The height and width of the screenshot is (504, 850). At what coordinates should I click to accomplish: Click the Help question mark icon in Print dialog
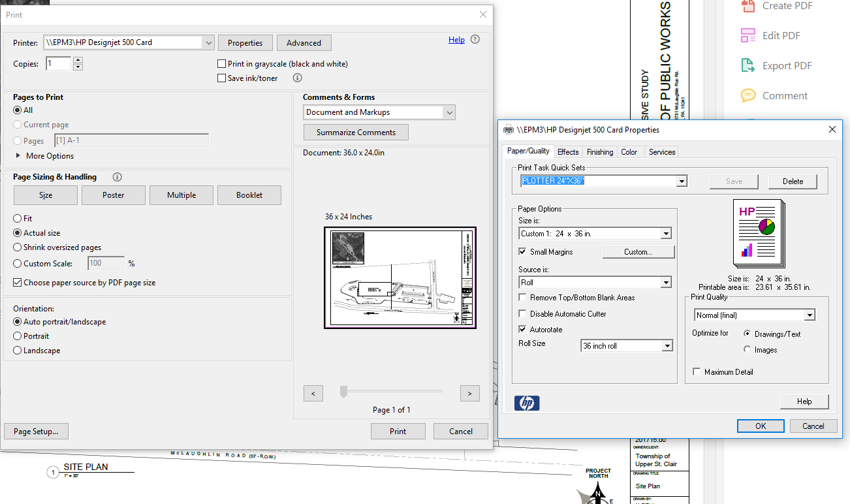(x=475, y=40)
